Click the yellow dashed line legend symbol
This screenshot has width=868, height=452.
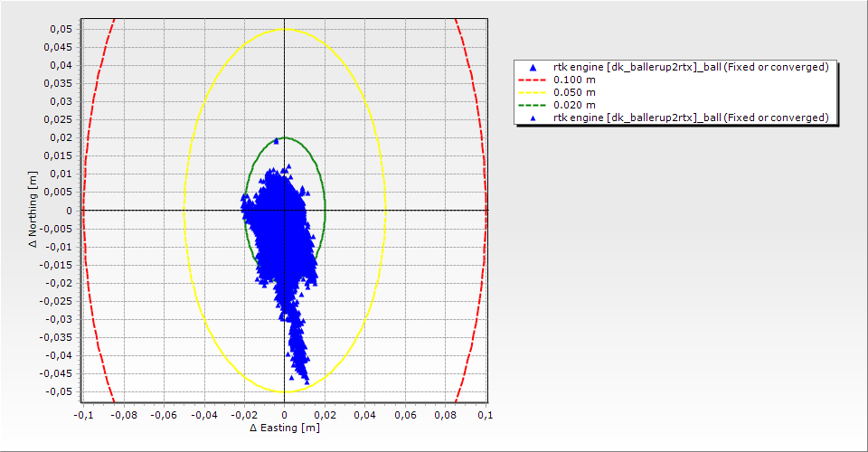point(533,92)
